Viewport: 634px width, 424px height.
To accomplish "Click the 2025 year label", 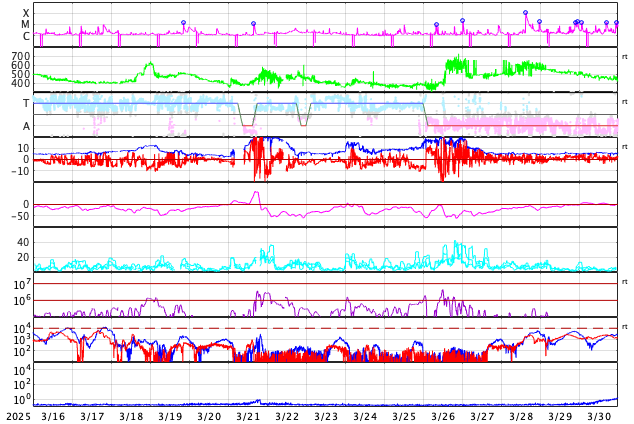I will [19, 416].
